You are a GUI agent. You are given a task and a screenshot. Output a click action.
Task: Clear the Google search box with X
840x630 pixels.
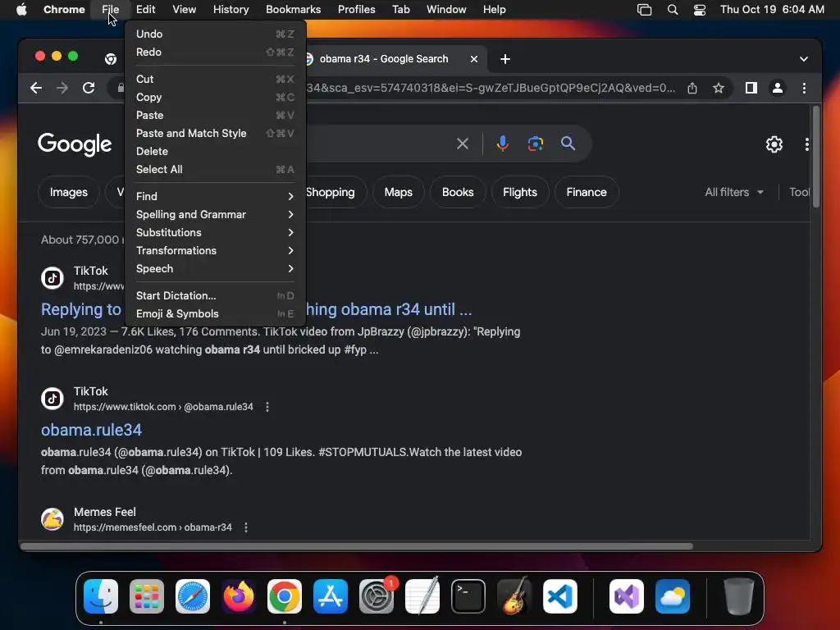pyautogui.click(x=463, y=144)
